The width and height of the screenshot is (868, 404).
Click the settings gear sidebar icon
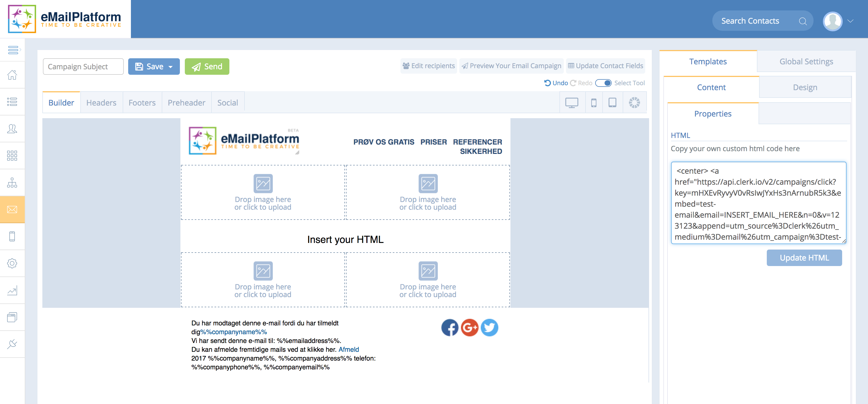point(12,263)
